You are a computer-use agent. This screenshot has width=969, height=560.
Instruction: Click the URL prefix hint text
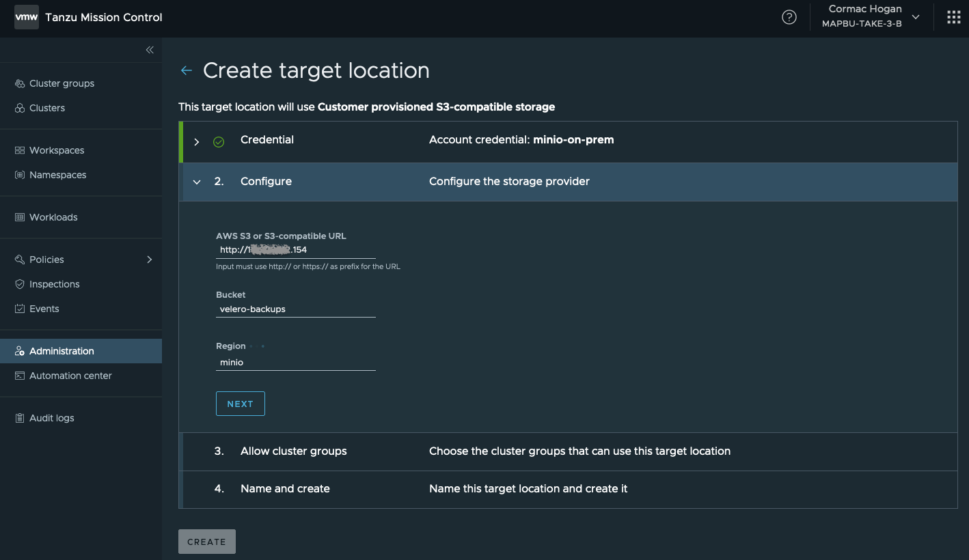(308, 266)
